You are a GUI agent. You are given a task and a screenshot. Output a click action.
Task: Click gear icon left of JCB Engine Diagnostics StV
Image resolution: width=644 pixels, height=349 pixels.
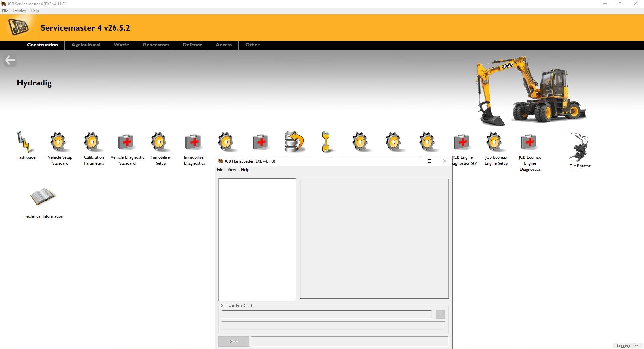428,142
